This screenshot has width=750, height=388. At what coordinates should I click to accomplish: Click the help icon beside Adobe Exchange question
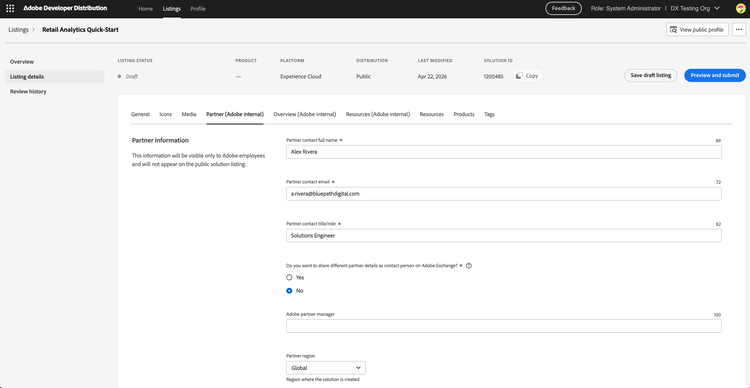pyautogui.click(x=469, y=266)
